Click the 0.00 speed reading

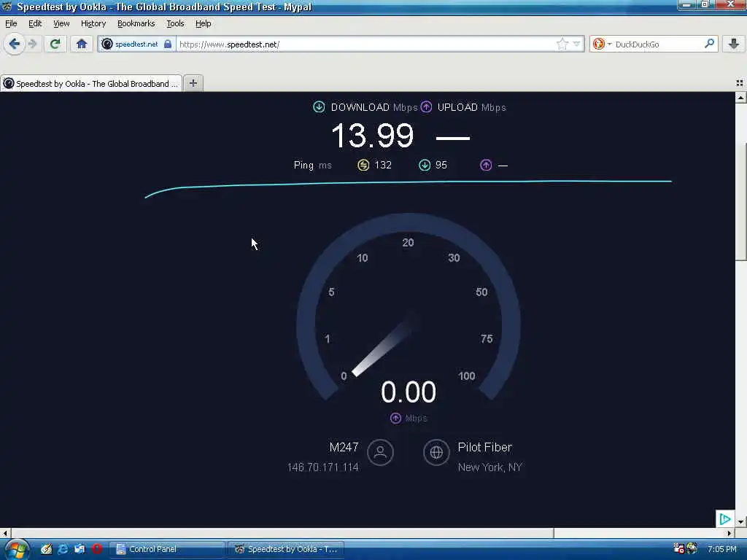[409, 392]
